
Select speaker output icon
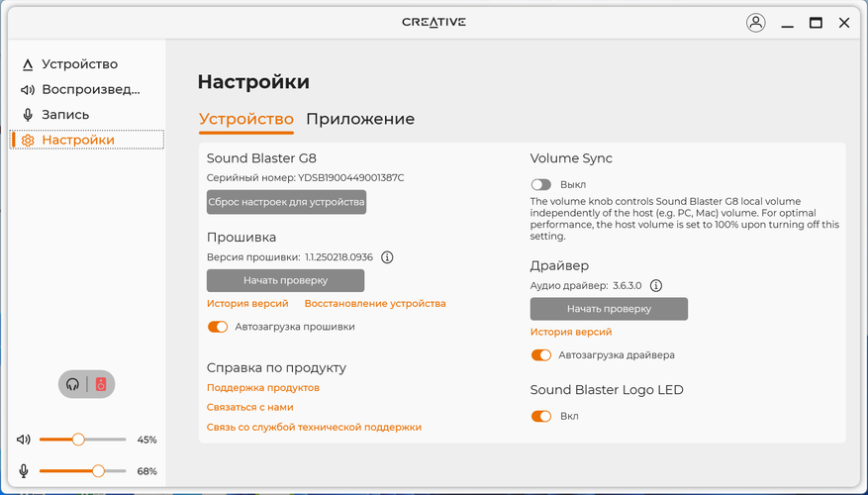click(x=101, y=384)
